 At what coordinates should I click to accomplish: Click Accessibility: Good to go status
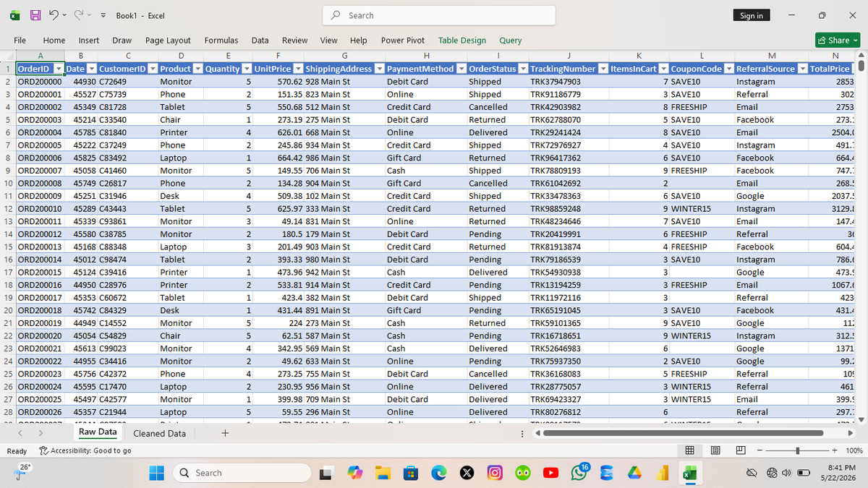tap(85, 450)
